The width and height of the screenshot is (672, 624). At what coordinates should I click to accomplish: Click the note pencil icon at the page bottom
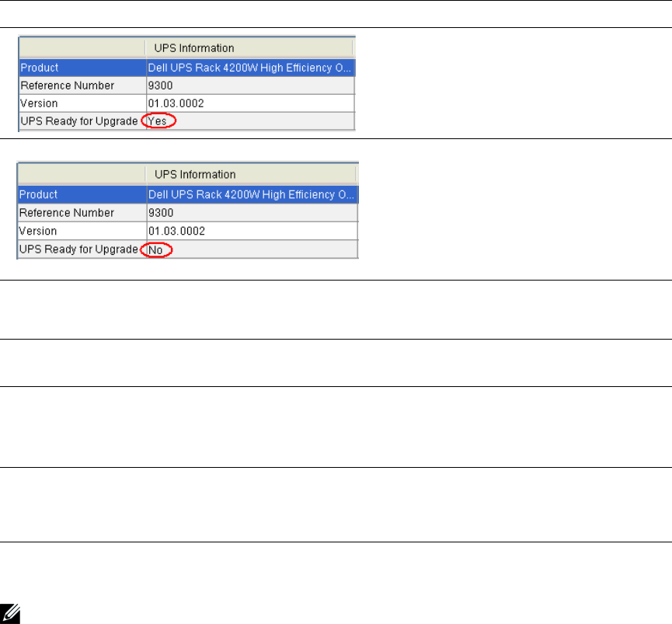tap(10, 613)
